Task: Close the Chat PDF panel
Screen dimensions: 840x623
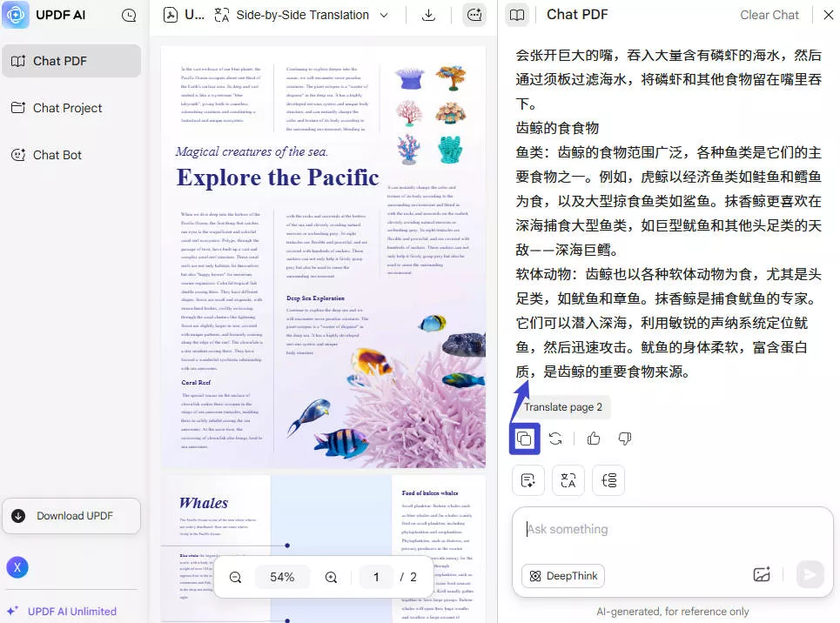Action: click(828, 15)
